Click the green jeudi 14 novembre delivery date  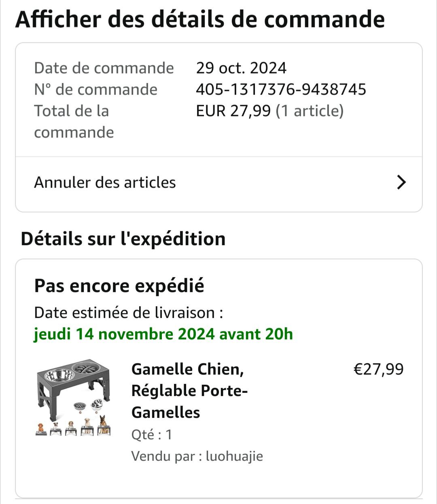point(163,334)
